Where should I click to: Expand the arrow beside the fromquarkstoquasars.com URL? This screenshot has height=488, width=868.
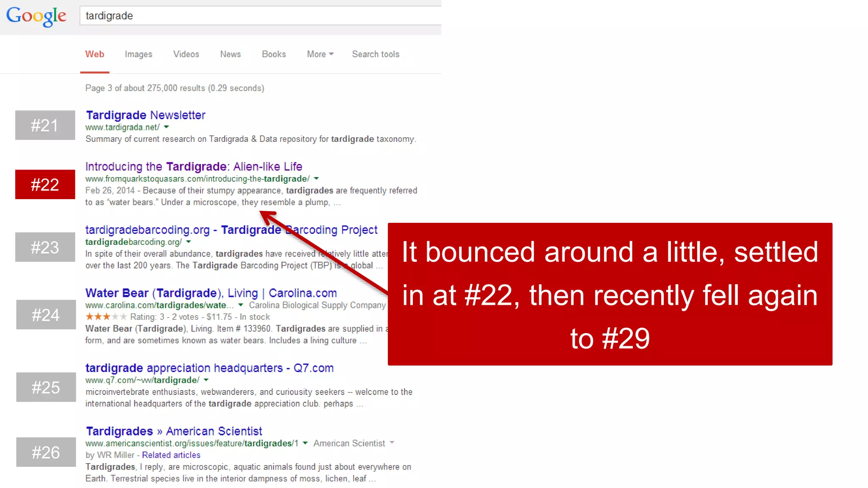[x=316, y=179]
